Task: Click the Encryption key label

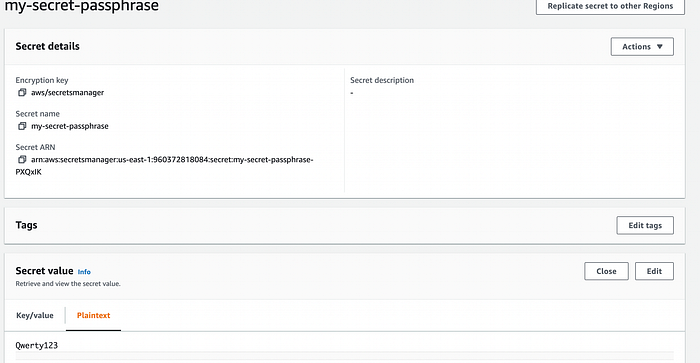Action: 42,80
